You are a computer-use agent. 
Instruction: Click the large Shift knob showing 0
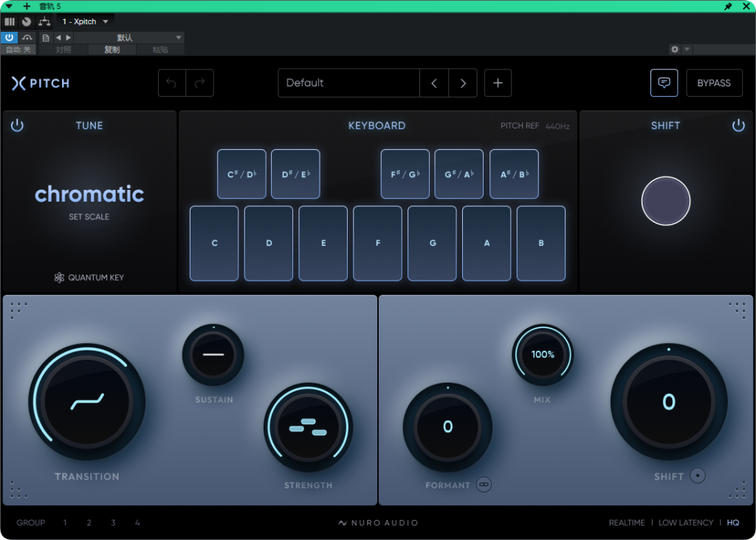(x=669, y=402)
